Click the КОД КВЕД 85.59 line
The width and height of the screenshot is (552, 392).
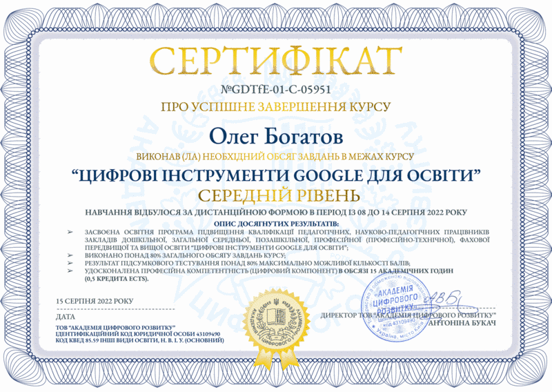(x=140, y=340)
